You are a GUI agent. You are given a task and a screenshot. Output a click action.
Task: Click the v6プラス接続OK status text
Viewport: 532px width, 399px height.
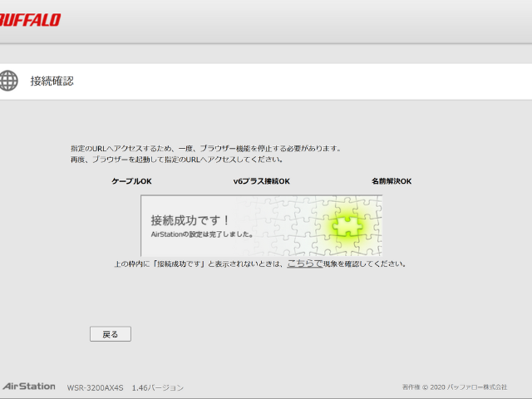pyautogui.click(x=262, y=181)
